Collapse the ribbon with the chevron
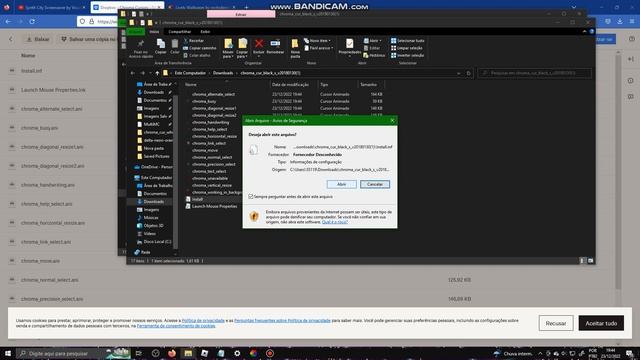 584,31
